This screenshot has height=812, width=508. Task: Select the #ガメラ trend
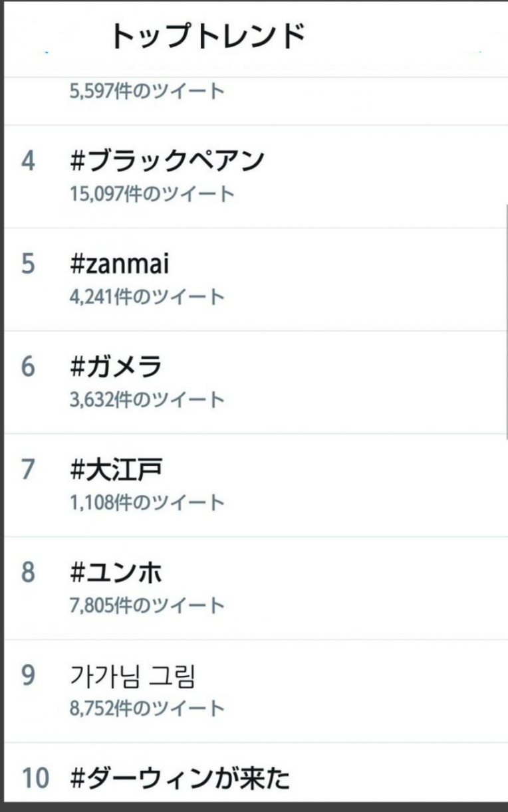(116, 367)
